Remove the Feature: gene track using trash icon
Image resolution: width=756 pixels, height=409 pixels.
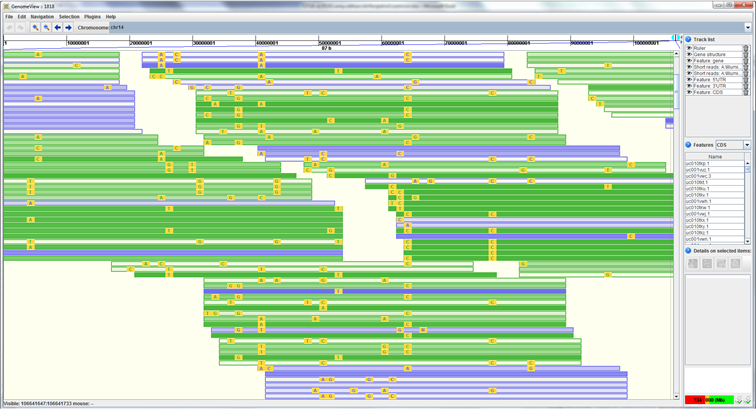coord(745,61)
